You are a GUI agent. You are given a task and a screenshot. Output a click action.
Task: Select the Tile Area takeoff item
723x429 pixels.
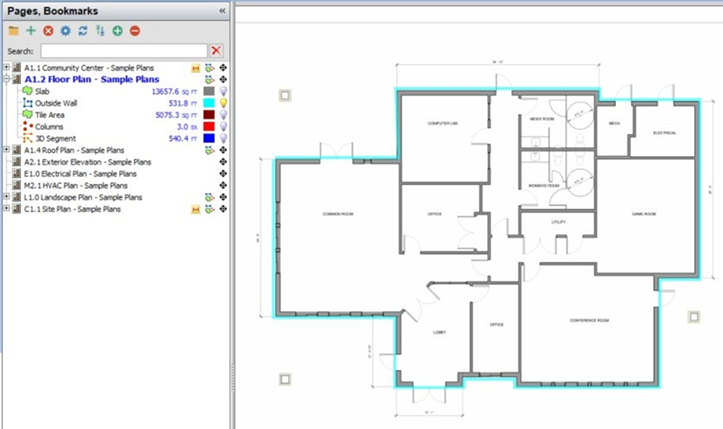point(50,115)
